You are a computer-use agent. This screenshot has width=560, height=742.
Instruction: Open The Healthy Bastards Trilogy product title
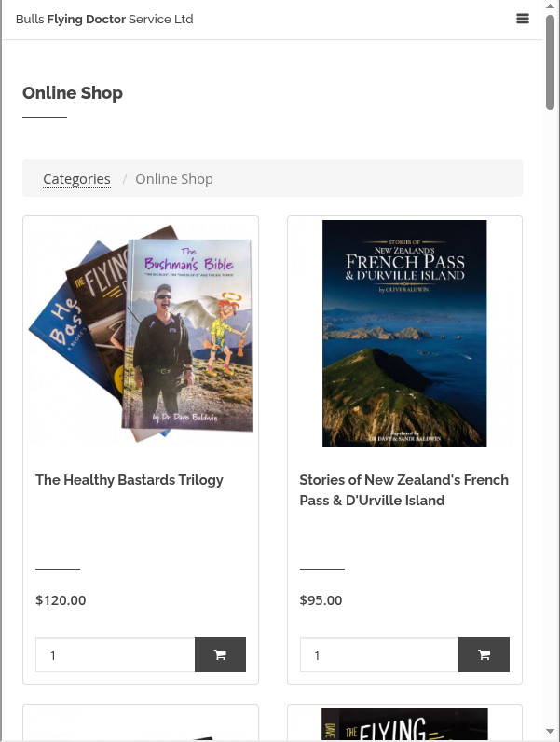(x=130, y=480)
